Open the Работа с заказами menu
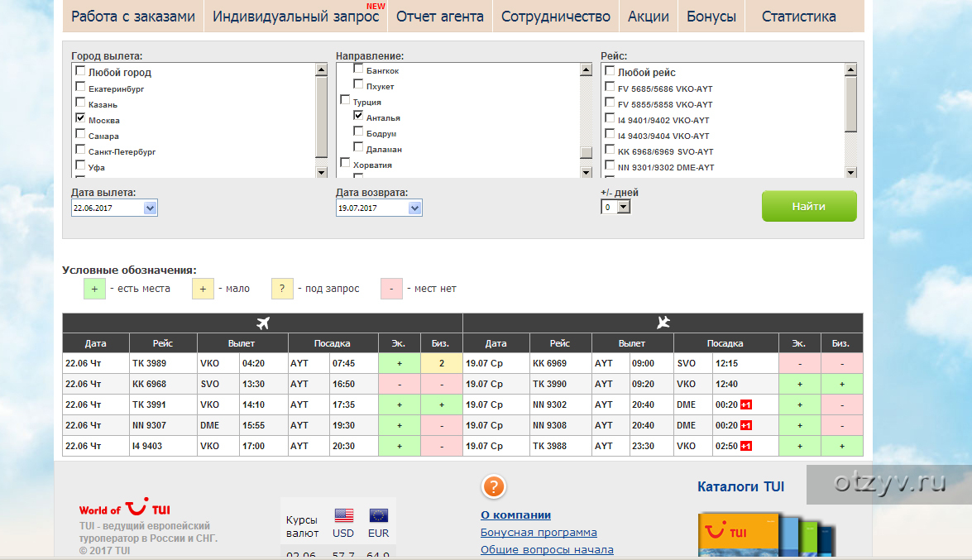 133,17
